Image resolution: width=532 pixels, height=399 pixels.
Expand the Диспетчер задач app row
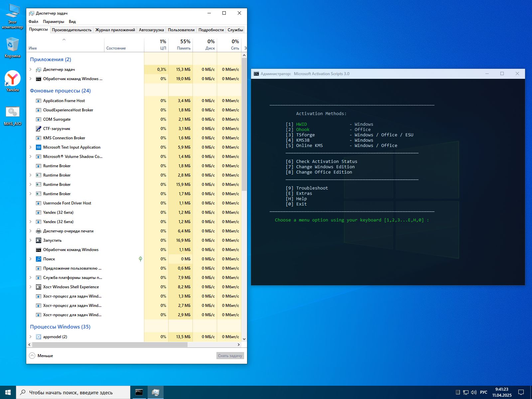click(31, 69)
